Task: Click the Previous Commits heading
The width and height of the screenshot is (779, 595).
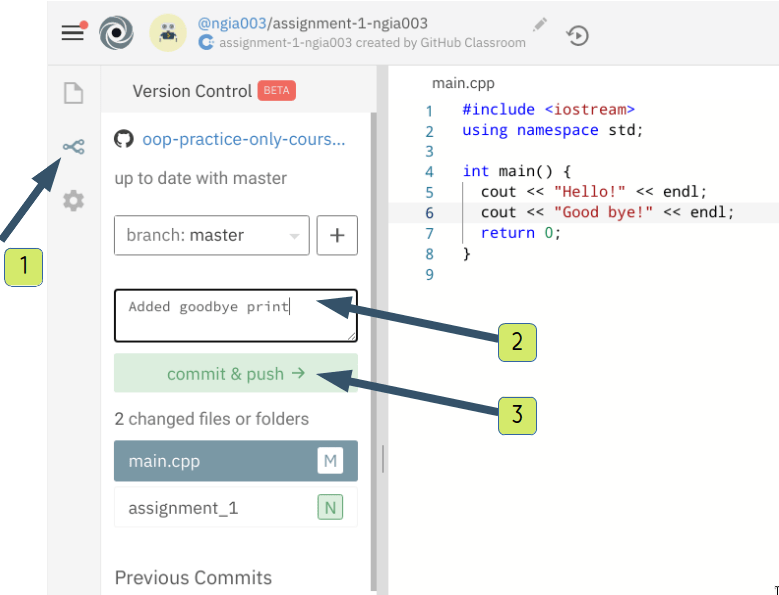Action: tap(193, 578)
